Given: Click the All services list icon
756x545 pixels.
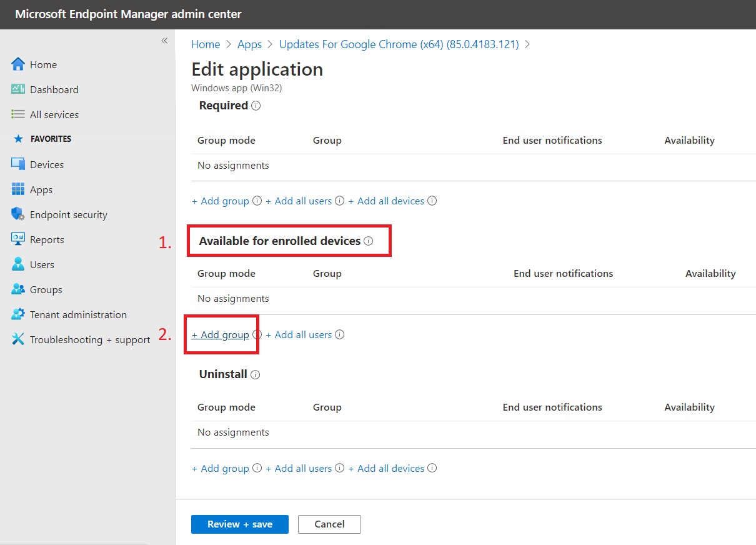Looking at the screenshot, I should point(18,114).
